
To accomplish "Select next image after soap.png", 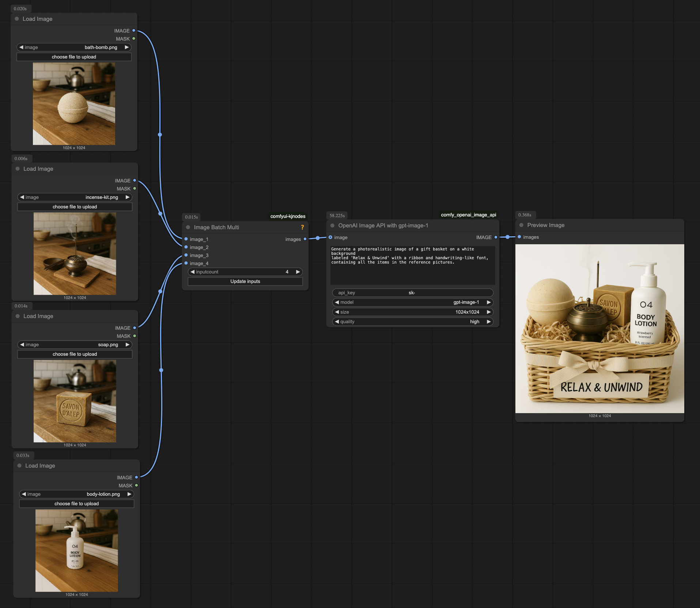I will point(128,344).
